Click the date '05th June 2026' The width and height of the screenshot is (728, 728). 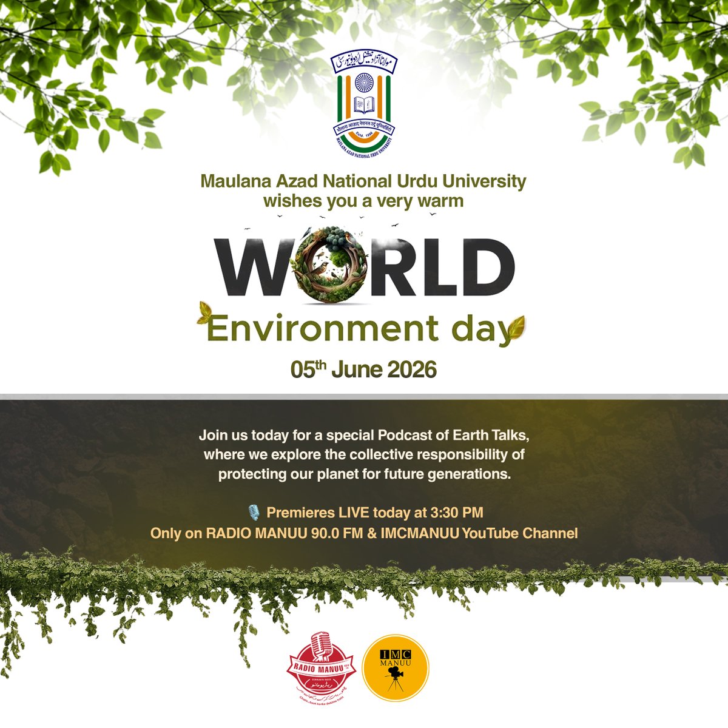(363, 370)
